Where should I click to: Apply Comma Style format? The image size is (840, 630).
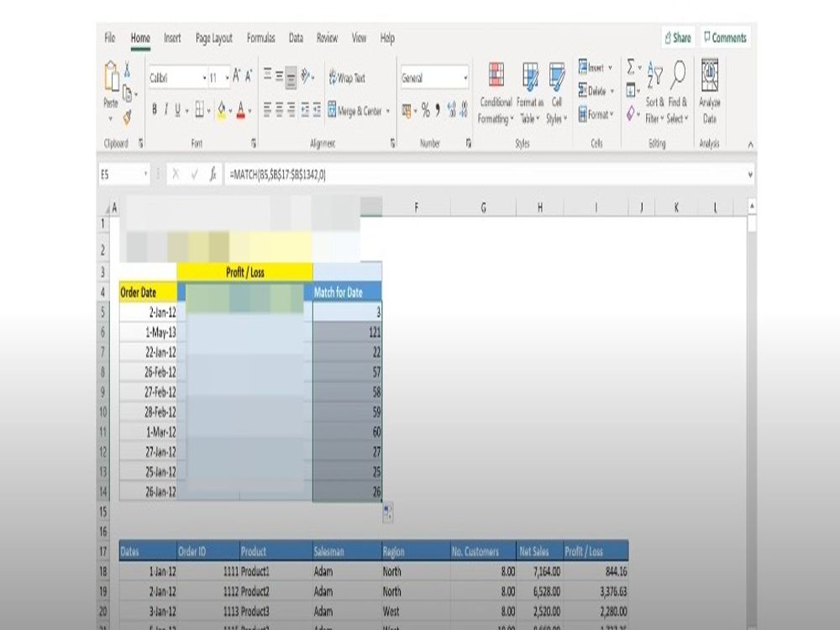[438, 110]
